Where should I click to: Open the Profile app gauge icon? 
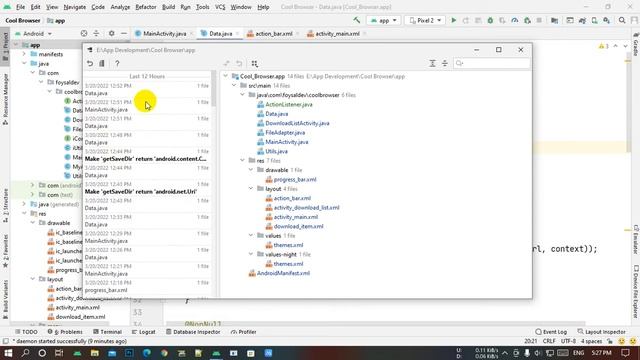pyautogui.click(x=515, y=20)
